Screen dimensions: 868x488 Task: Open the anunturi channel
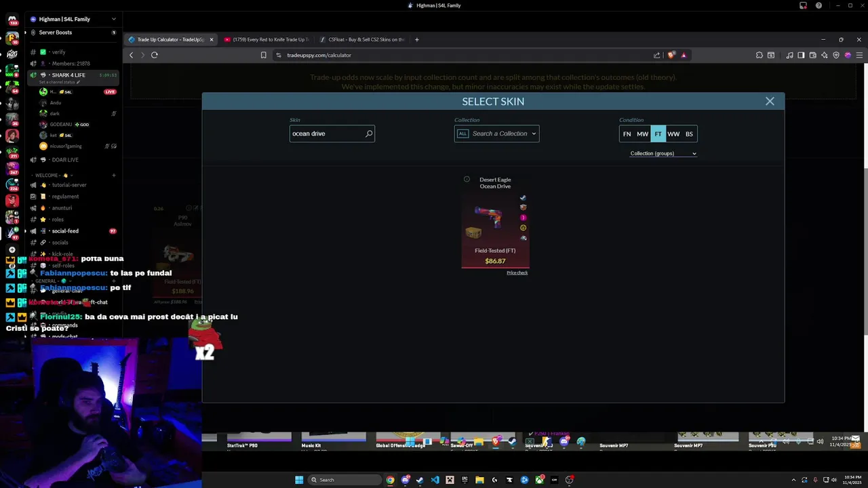[x=73, y=208]
